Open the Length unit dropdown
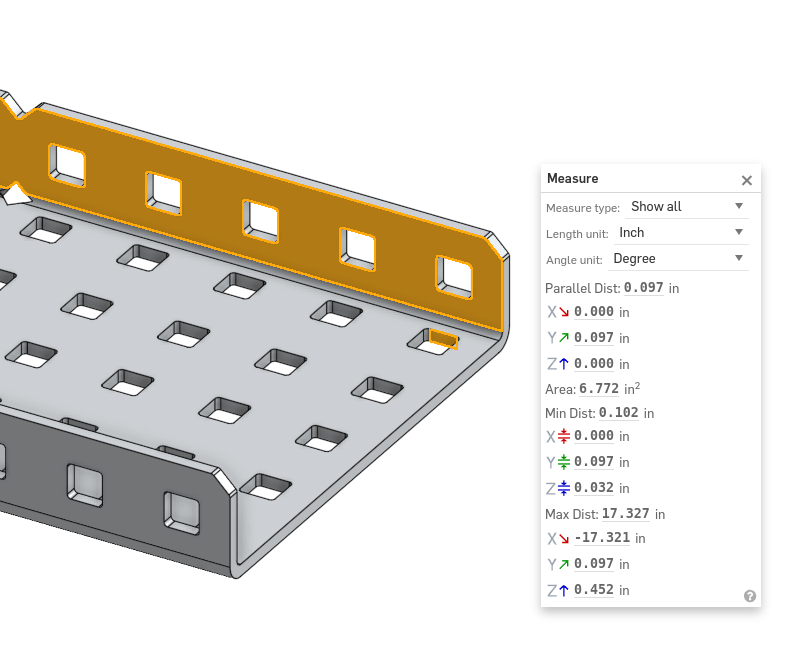 coord(681,233)
